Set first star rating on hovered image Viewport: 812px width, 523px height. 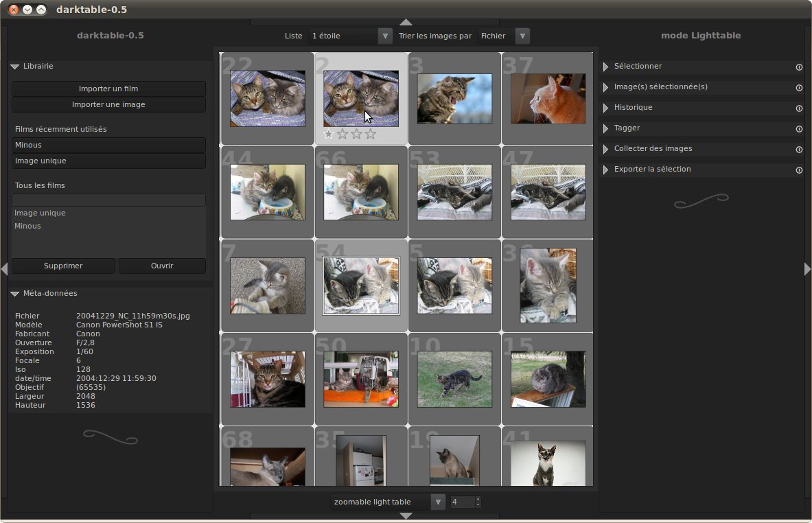(328, 135)
